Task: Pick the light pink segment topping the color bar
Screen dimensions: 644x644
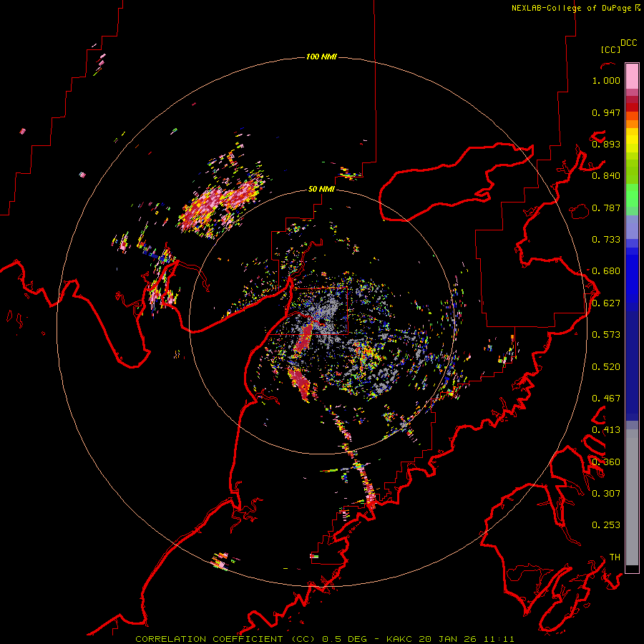Action: (632, 76)
